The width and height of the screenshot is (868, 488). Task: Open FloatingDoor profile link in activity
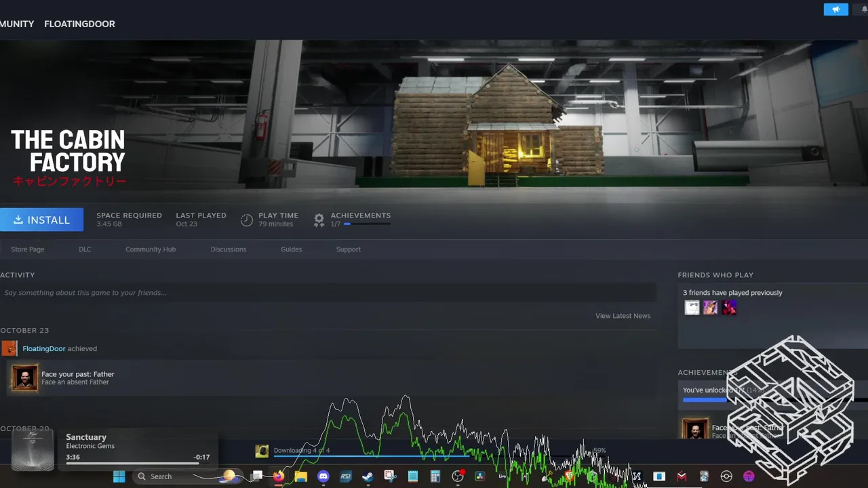pyautogui.click(x=44, y=348)
